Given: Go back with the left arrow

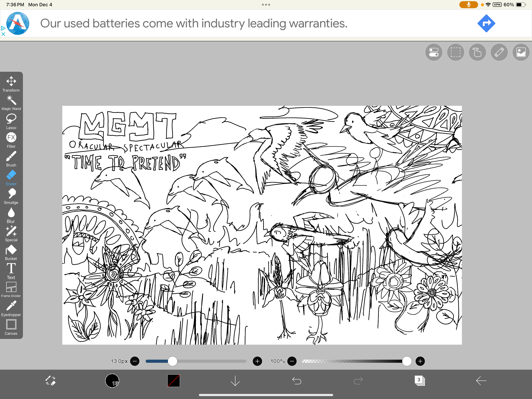Looking at the screenshot, I should [x=481, y=381].
